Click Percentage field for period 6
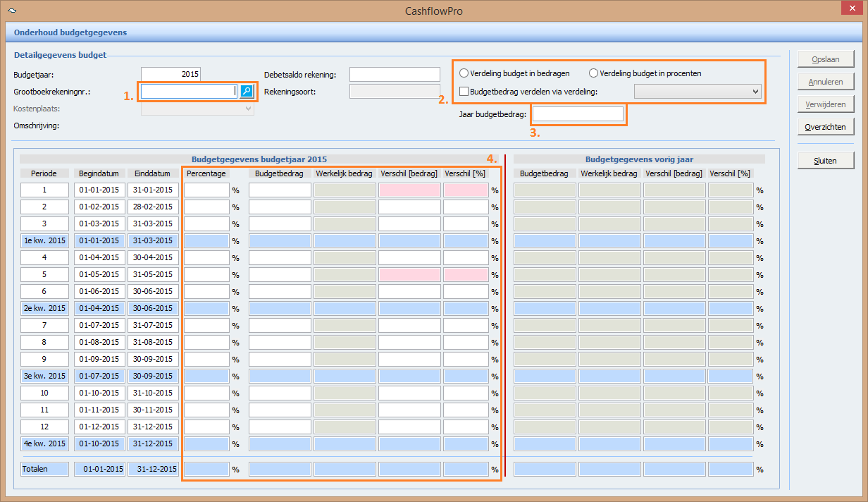 (206, 291)
